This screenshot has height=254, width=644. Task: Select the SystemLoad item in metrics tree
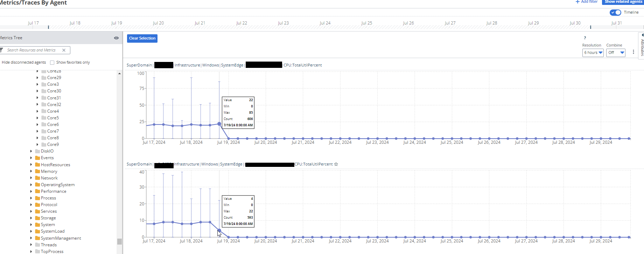click(52, 231)
